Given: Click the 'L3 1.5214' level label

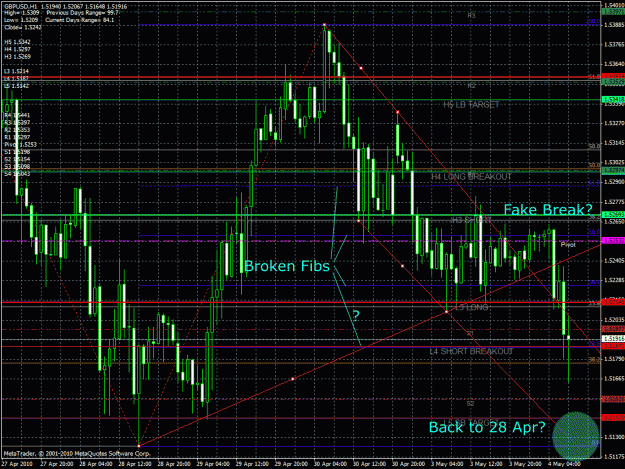Looking at the screenshot, I should 16,71.
